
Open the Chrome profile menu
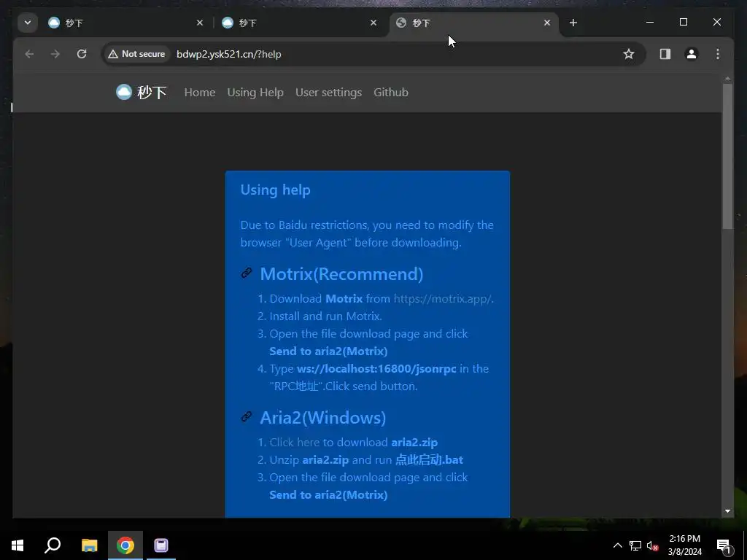point(692,54)
